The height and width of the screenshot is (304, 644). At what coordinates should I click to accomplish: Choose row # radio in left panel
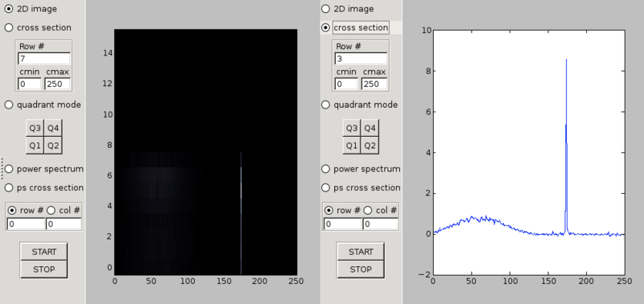(x=12, y=211)
